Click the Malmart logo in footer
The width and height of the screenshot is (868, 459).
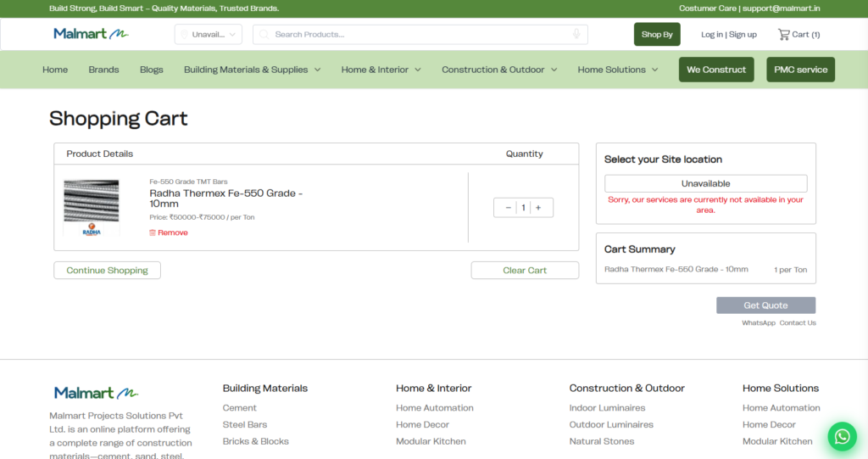click(x=96, y=393)
